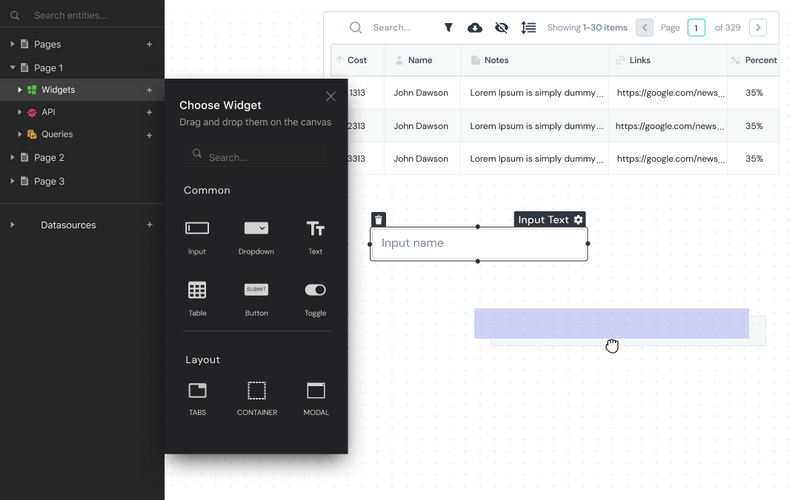Select the Widgets tree entry

point(82,90)
